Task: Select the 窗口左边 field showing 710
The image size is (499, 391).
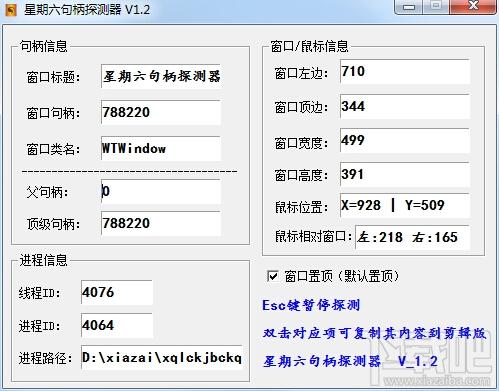Action: click(x=405, y=71)
